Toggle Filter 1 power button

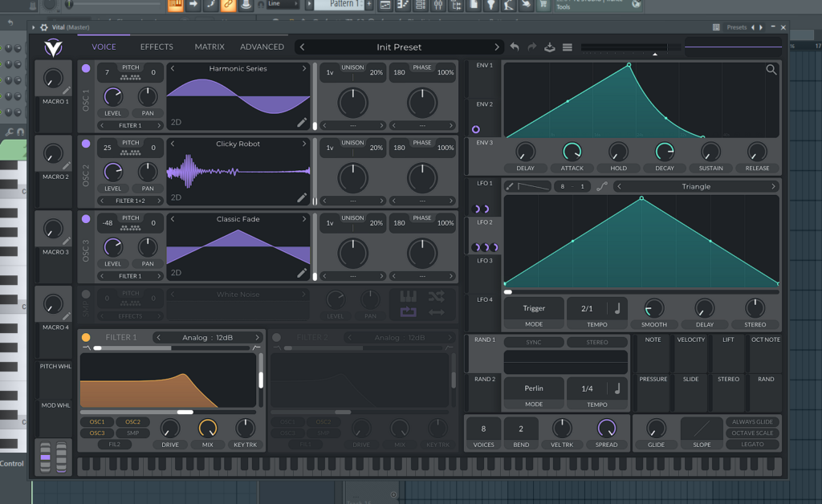point(86,337)
